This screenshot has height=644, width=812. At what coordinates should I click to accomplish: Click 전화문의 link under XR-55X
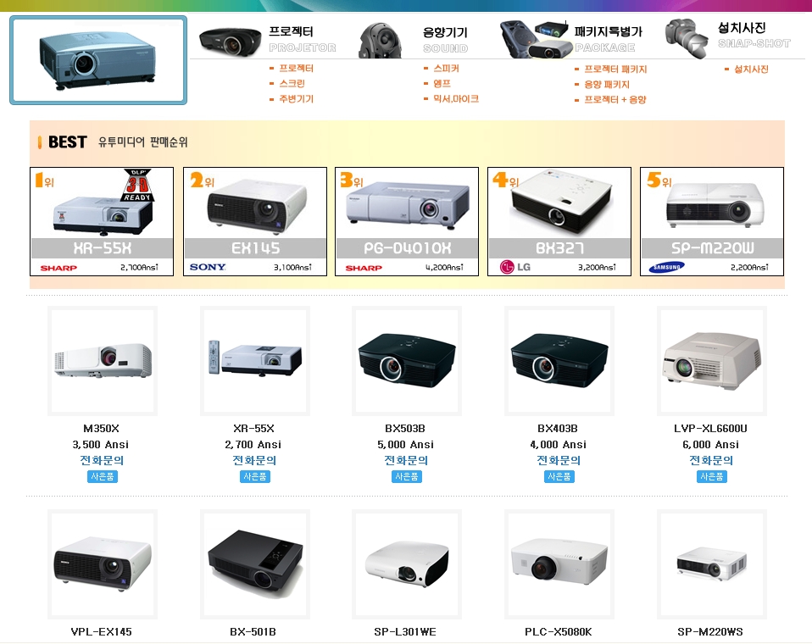[x=254, y=460]
